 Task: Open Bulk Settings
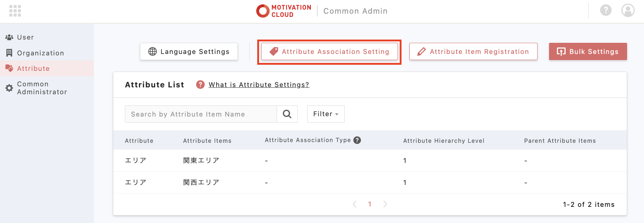(x=588, y=51)
